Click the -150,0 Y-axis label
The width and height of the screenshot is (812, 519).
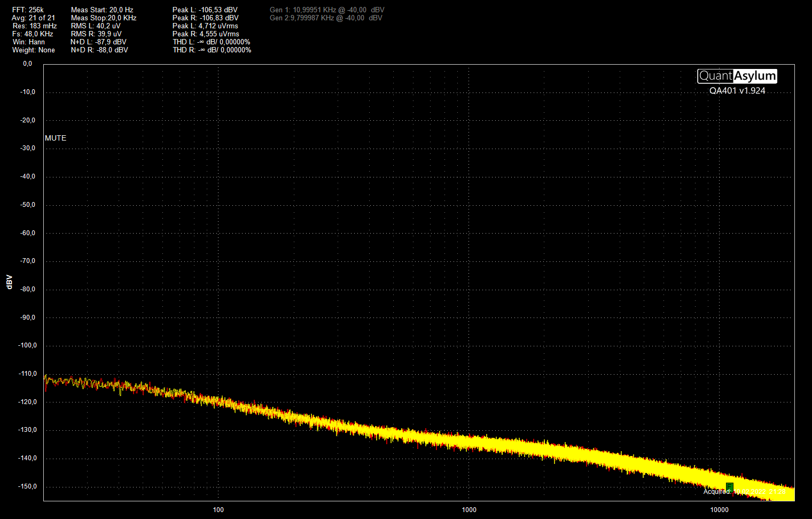click(x=28, y=486)
